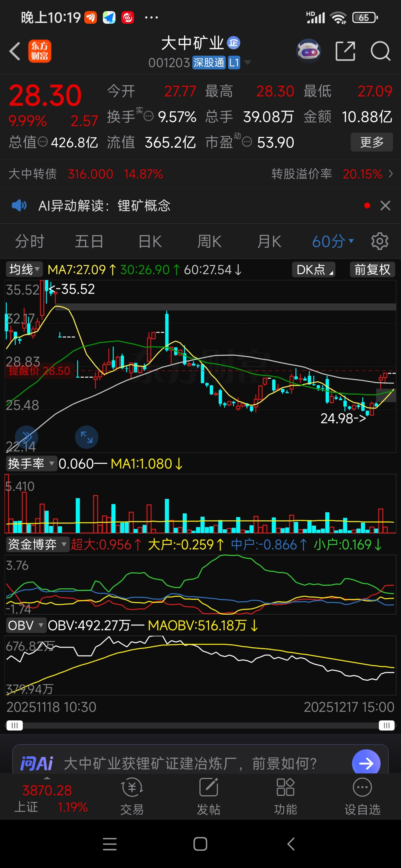Switch to 日K chart tab
401x868 pixels.
150,241
